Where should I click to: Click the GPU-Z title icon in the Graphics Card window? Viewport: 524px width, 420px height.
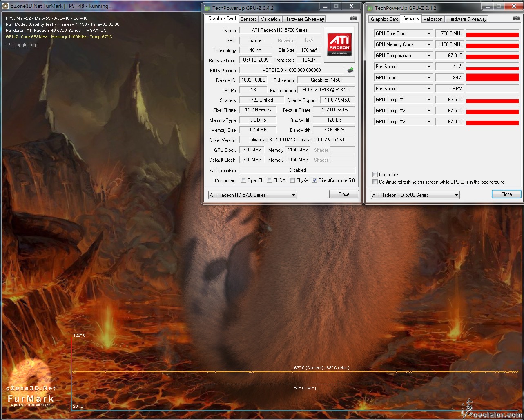pos(207,8)
